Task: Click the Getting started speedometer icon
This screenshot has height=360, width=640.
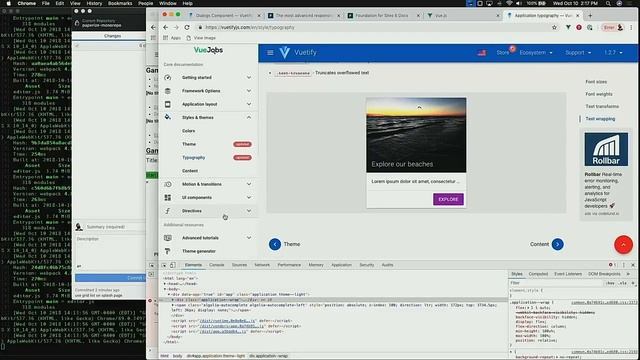Action: click(168, 78)
